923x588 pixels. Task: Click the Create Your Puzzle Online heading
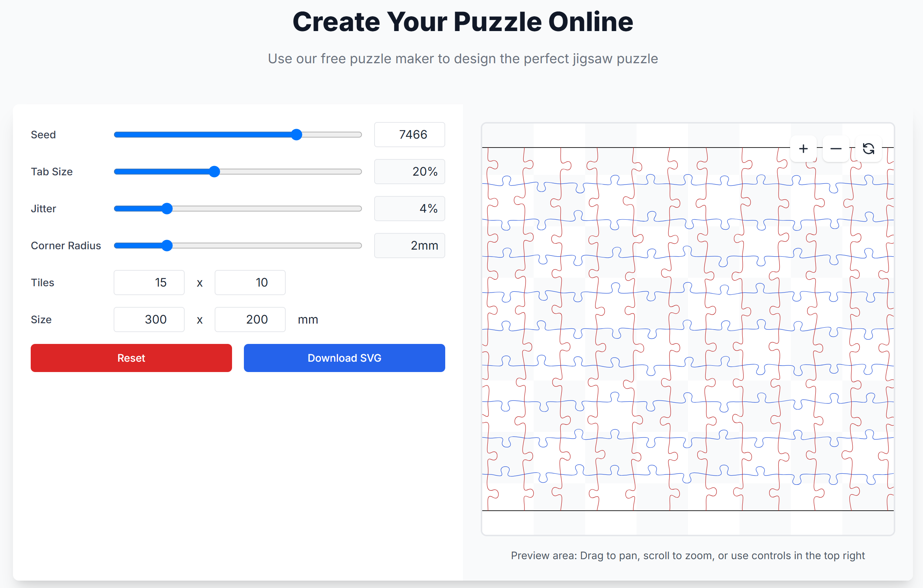click(463, 22)
